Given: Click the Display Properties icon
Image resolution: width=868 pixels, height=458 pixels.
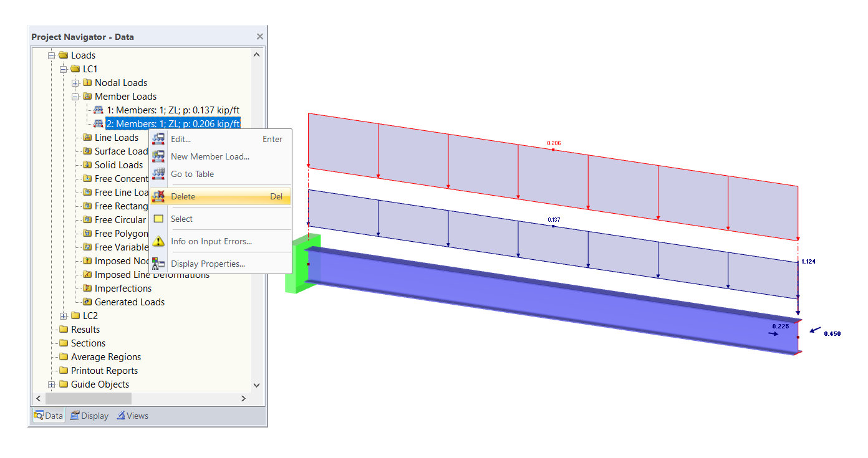Looking at the screenshot, I should [158, 264].
